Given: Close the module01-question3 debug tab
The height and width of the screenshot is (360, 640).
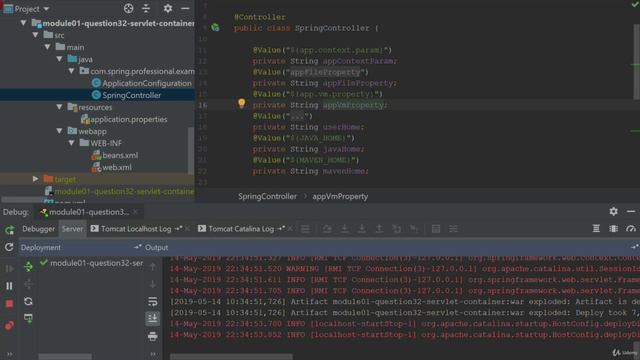Looking at the screenshot, I should 136,212.
